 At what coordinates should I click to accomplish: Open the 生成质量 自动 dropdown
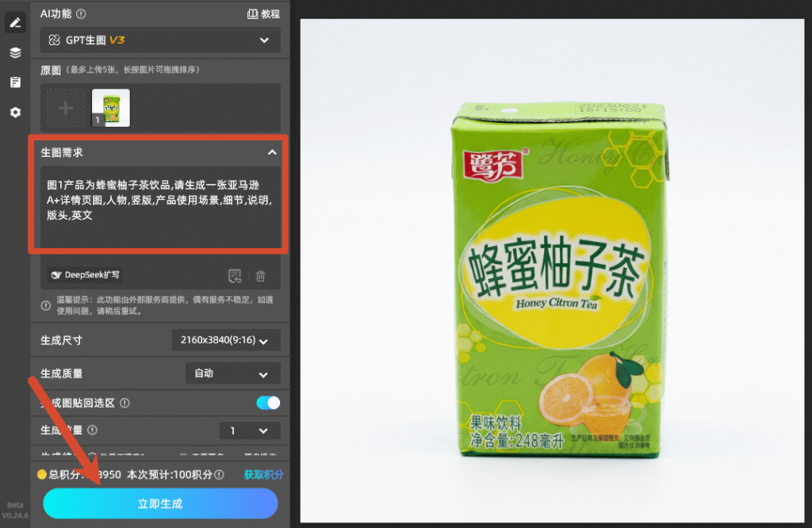tap(232, 373)
